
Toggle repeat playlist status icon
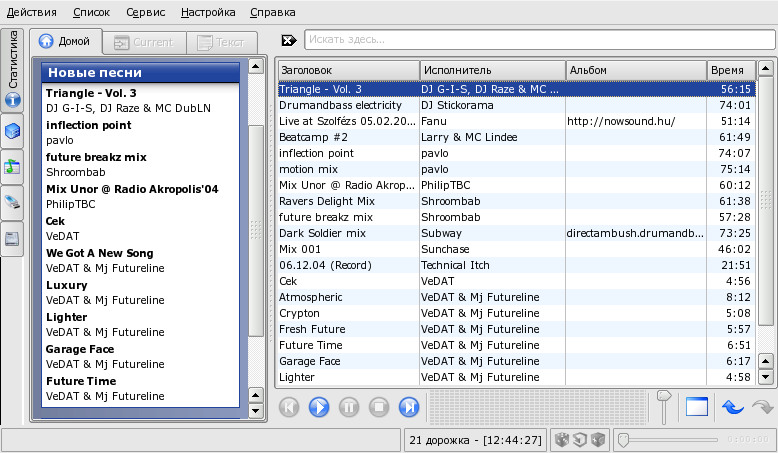(x=580, y=440)
